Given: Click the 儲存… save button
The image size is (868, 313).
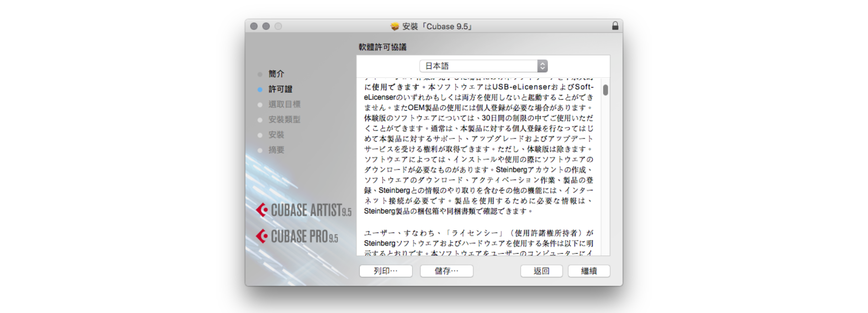Looking at the screenshot, I should tap(446, 271).
